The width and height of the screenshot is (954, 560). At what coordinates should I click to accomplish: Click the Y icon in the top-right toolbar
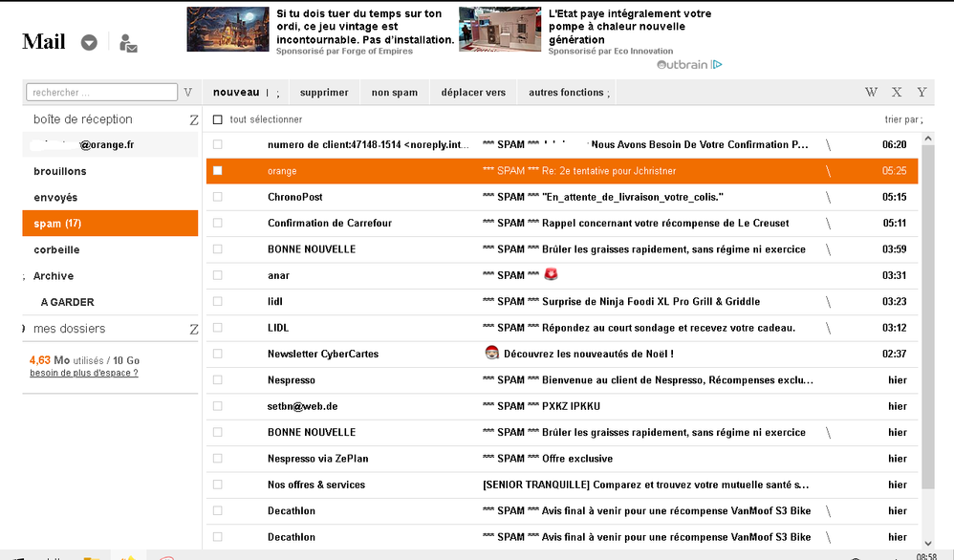click(921, 93)
